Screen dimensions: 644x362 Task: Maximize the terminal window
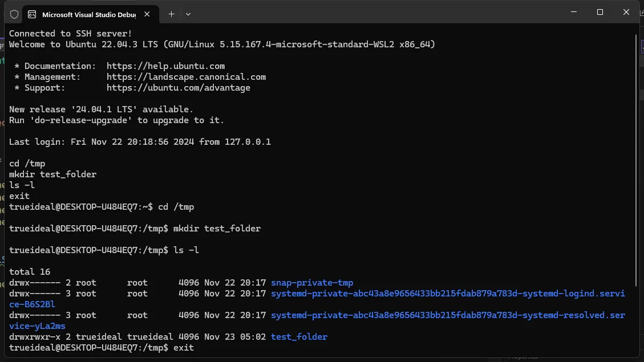600,12
